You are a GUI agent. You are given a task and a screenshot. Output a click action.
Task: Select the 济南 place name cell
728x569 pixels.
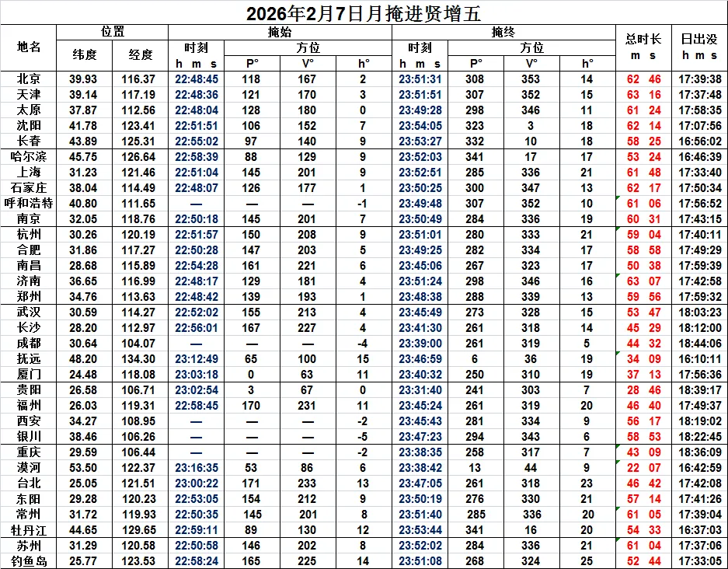coord(28,281)
